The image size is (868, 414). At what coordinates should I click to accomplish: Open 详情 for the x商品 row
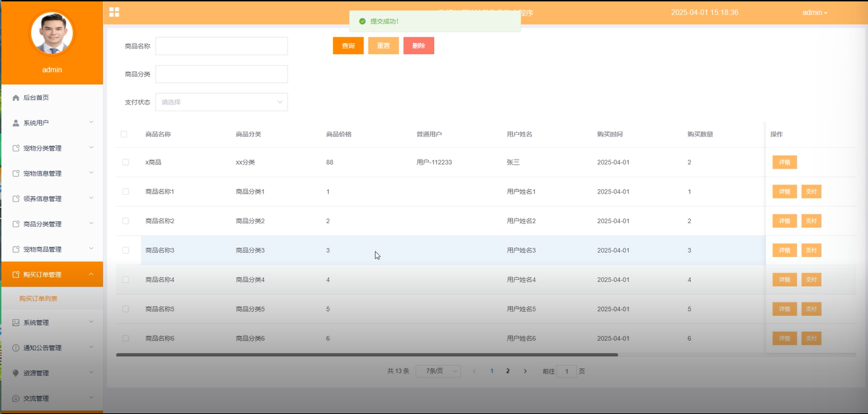(x=784, y=162)
